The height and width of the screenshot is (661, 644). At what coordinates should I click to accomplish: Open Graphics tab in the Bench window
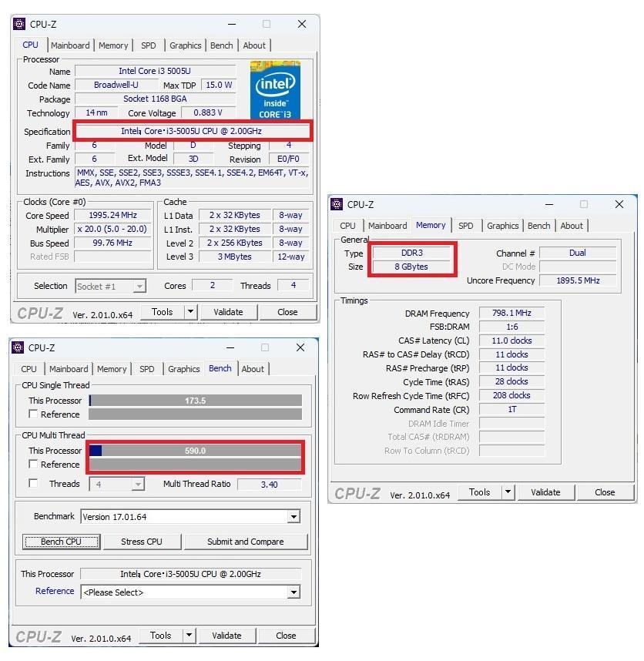pos(184,369)
